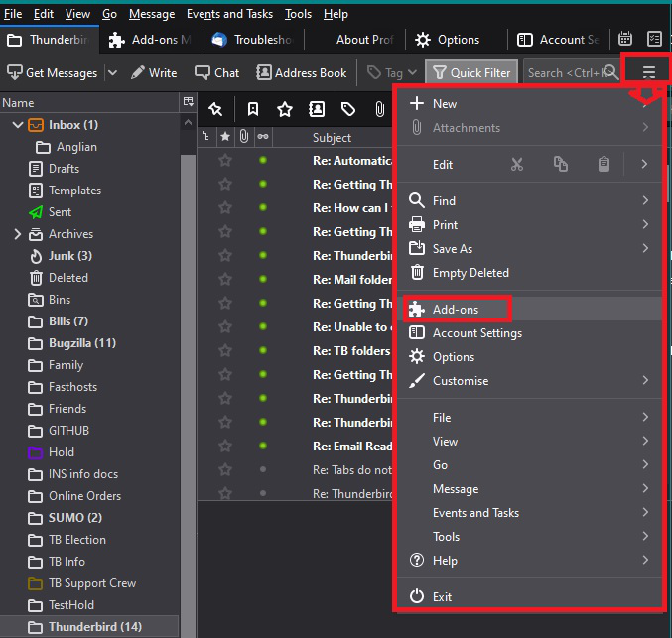Image resolution: width=672 pixels, height=638 pixels.
Task: Toggle star on first message row
Action: [225, 160]
